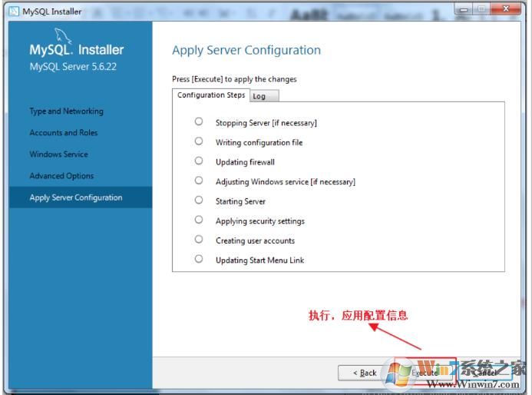Click the Back button
This screenshot has width=532, height=395.
[365, 373]
